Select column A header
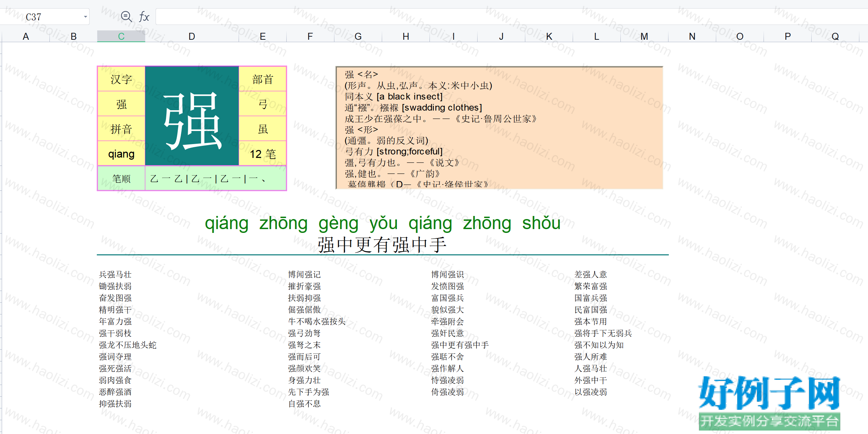This screenshot has width=868, height=434. point(26,36)
